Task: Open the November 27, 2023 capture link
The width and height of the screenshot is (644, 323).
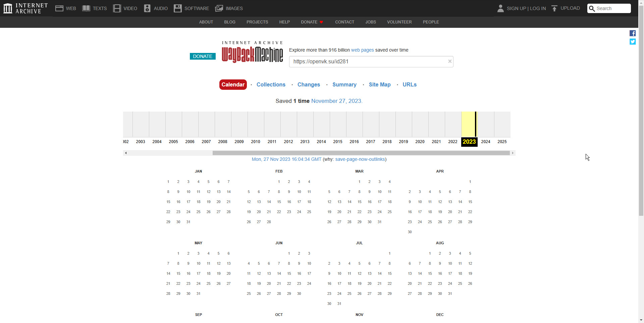Action: [x=337, y=101]
